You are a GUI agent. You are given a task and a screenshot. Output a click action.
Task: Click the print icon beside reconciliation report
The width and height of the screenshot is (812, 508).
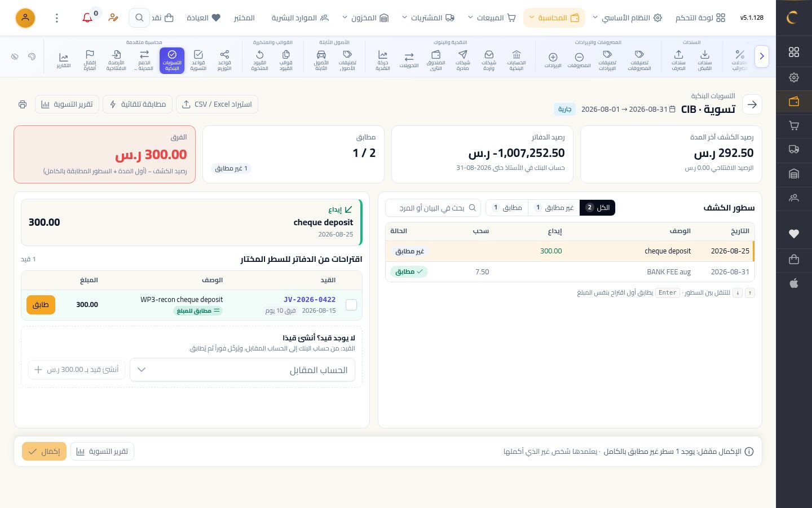23,104
